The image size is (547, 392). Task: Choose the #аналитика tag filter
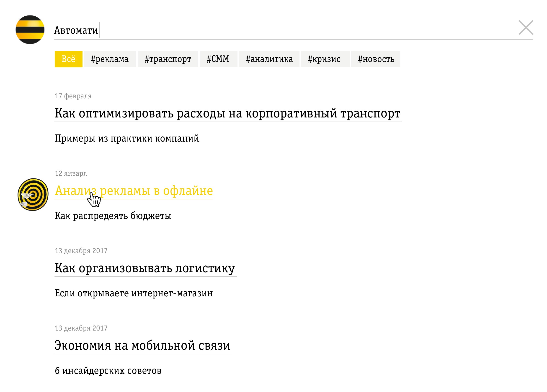coord(269,59)
